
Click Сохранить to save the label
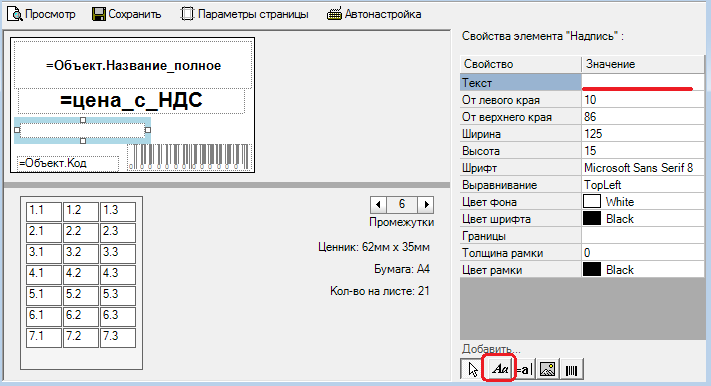click(x=127, y=14)
